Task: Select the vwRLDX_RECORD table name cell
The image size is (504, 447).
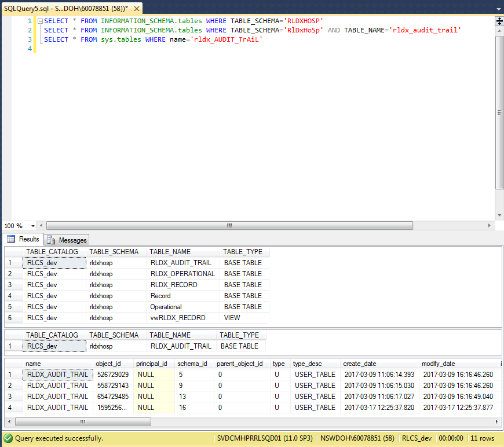Action: click(177, 318)
